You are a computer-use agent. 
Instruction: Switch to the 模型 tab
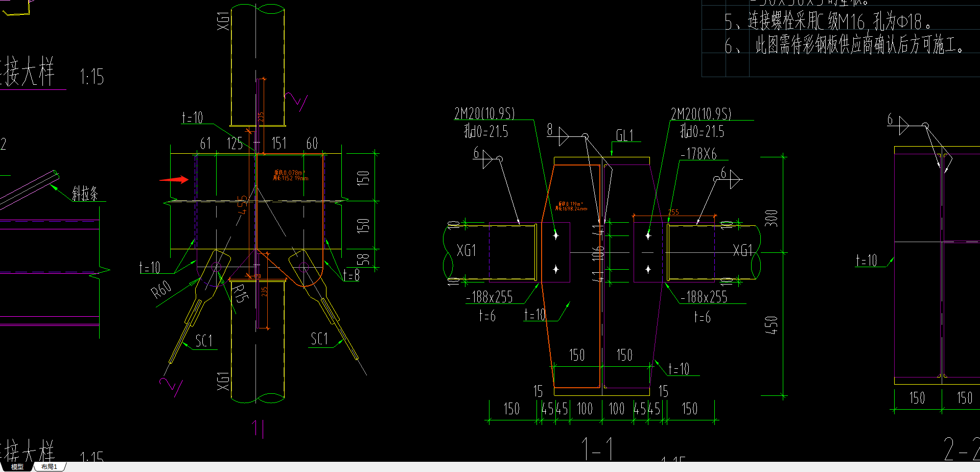[x=17, y=467]
